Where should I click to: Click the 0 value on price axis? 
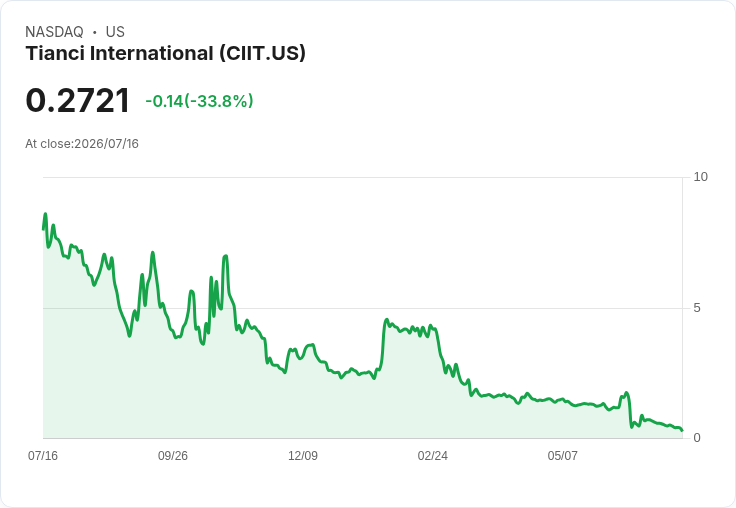pyautogui.click(x=697, y=438)
